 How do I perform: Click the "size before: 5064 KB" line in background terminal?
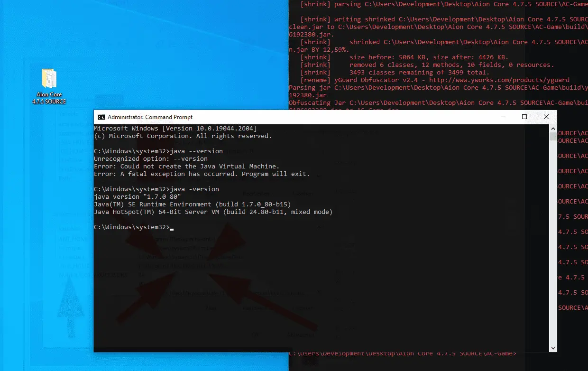404,57
